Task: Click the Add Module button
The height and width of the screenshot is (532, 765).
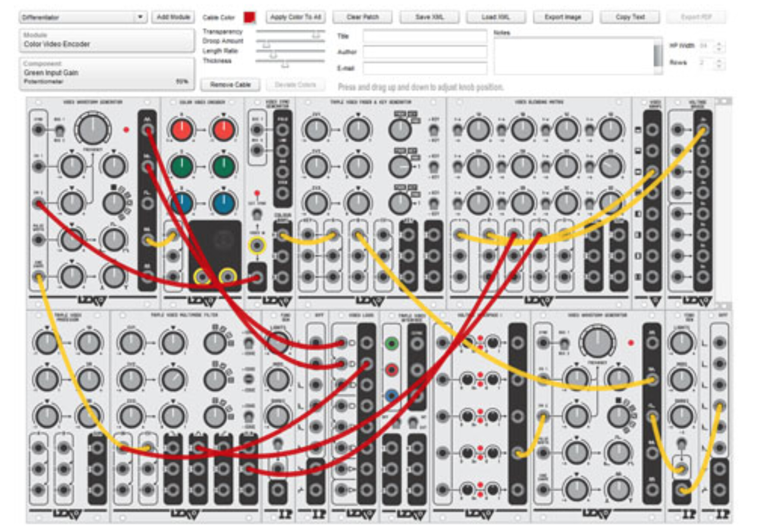Action: point(173,17)
